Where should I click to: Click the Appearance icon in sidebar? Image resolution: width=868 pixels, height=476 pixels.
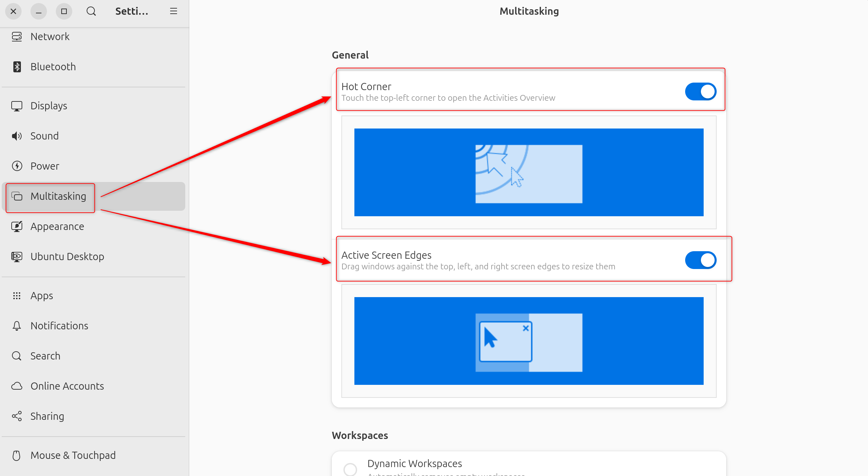pyautogui.click(x=17, y=226)
